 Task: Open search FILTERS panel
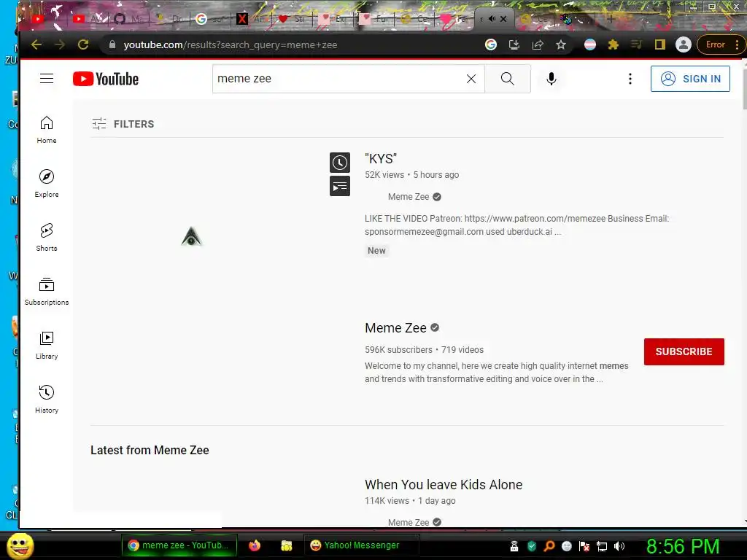point(123,124)
